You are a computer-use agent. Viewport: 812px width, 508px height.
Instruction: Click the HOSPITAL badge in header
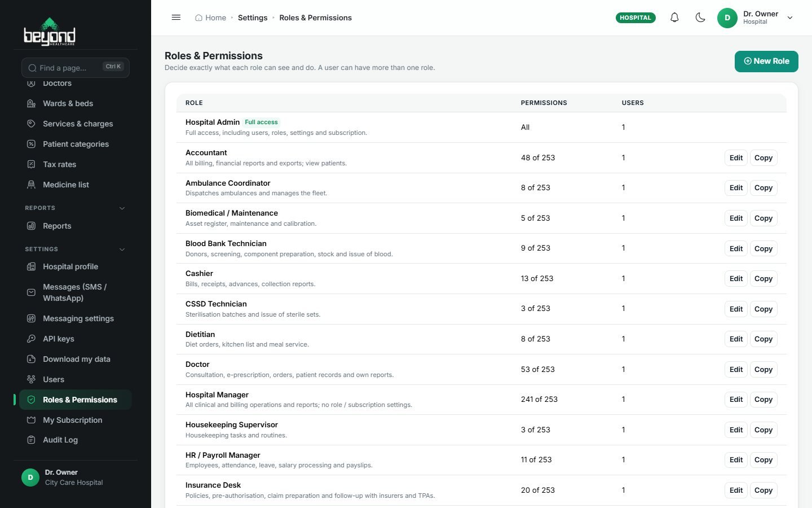click(x=636, y=17)
